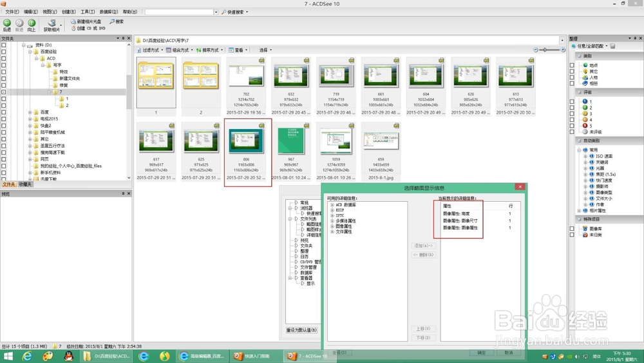Screen dimensions: 644x363
Task: Switch to 快速入门指南 taskbar window
Action: pos(256,356)
